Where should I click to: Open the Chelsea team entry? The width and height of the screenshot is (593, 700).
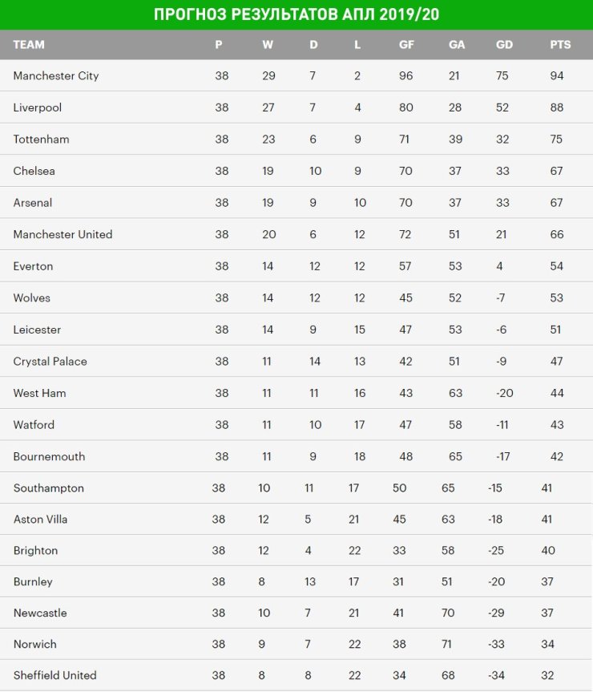34,171
